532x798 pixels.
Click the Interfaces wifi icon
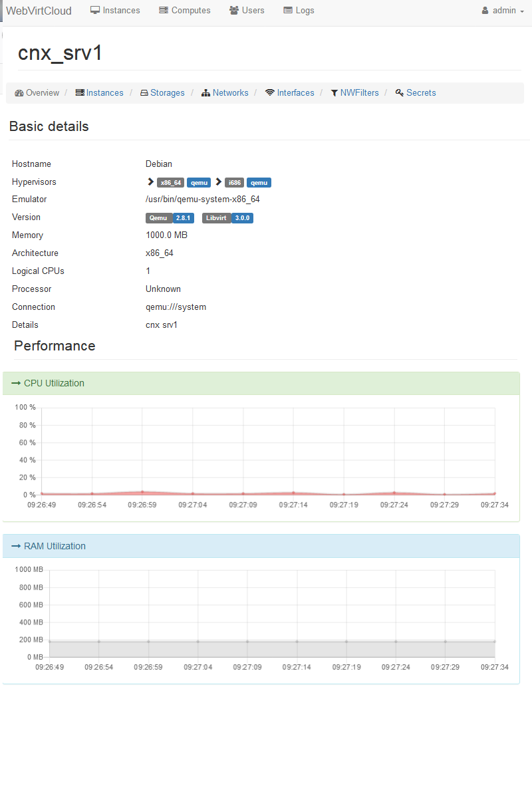pyautogui.click(x=269, y=93)
